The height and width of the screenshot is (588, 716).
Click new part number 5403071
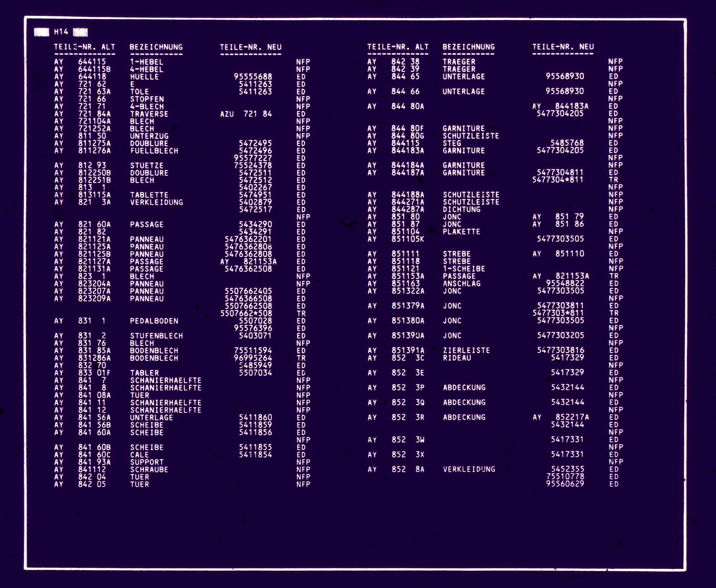(x=255, y=336)
